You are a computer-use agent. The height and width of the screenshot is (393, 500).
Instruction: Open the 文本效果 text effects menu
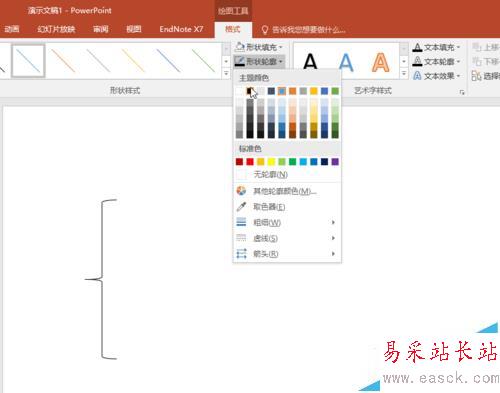point(436,76)
